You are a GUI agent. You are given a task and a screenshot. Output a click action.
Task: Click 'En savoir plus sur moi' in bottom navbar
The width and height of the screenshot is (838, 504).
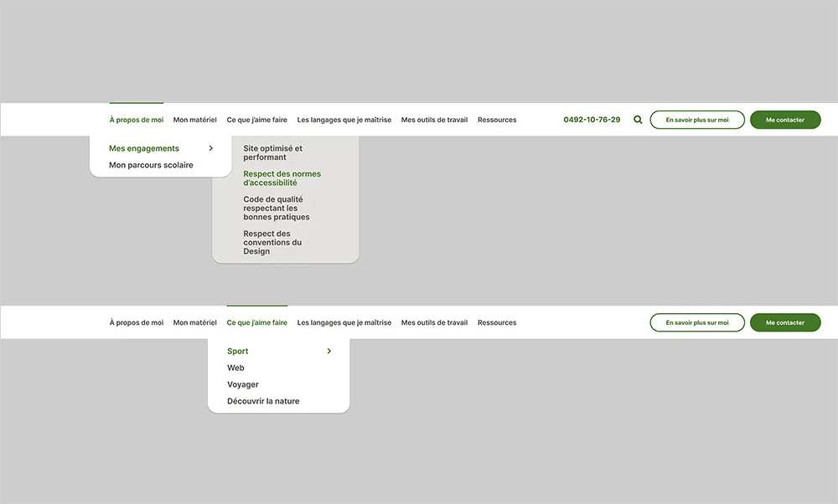pos(697,322)
